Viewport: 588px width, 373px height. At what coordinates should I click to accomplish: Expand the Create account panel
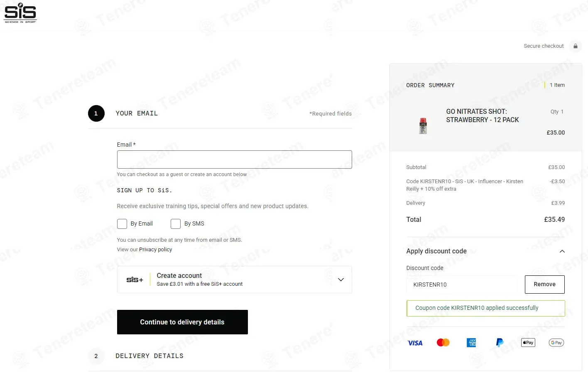[341, 280]
